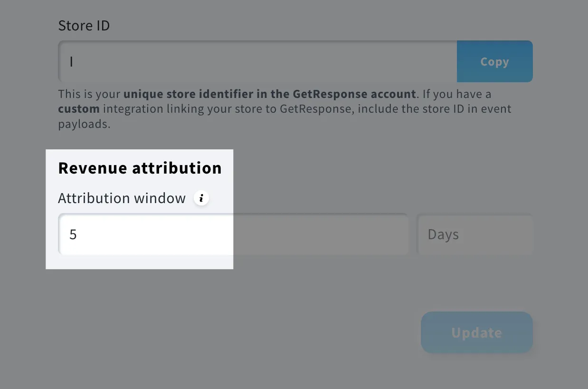The image size is (588, 389).
Task: Click the Store ID label
Action: tap(84, 25)
